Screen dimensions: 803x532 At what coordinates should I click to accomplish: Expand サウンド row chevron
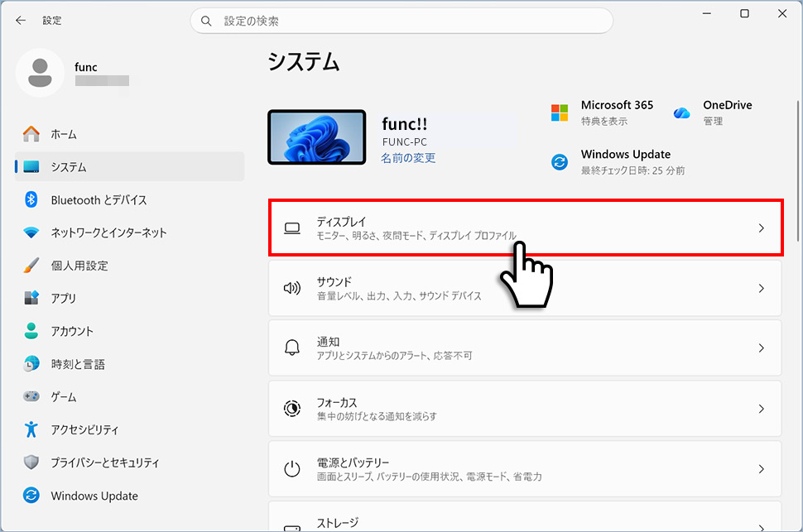[x=762, y=288]
